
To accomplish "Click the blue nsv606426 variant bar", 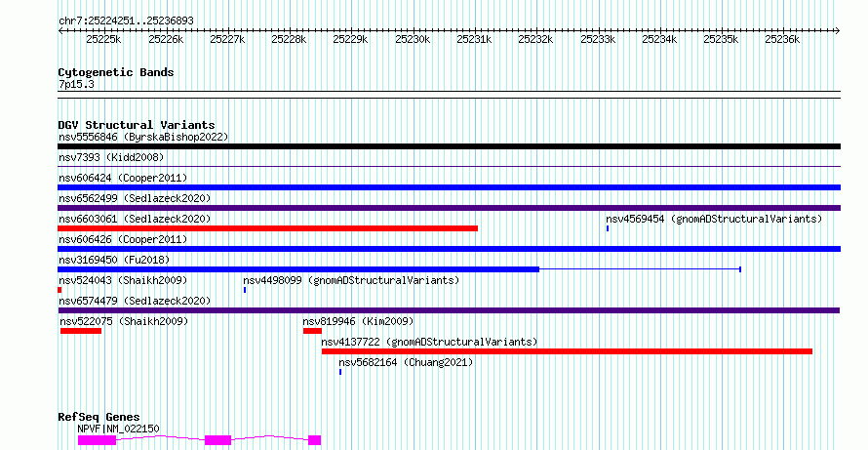I will coord(449,249).
